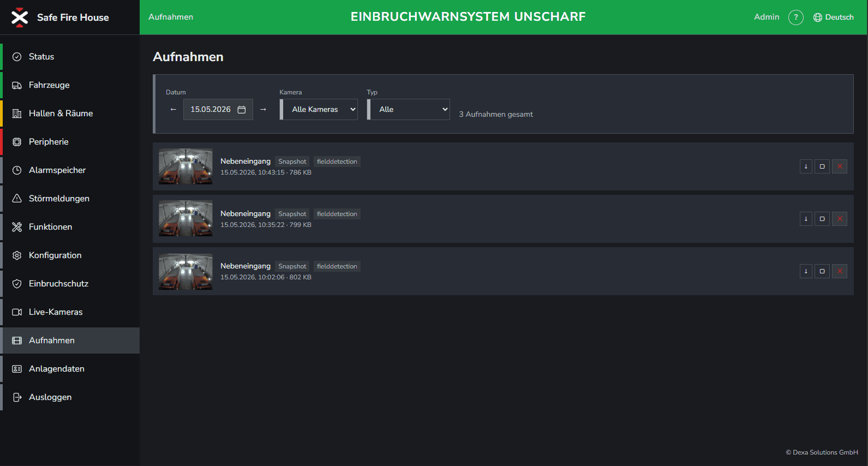The width and height of the screenshot is (868, 466).
Task: Open Peripherie chip icon in sidebar
Action: pyautogui.click(x=17, y=142)
